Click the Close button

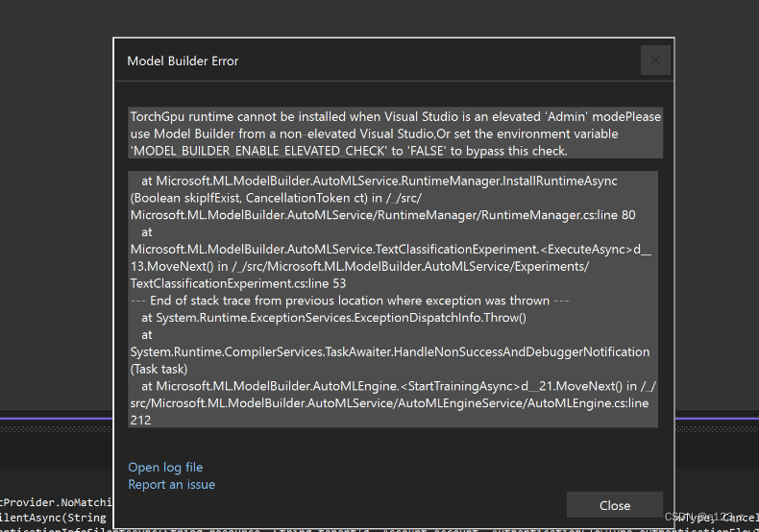pyautogui.click(x=615, y=505)
